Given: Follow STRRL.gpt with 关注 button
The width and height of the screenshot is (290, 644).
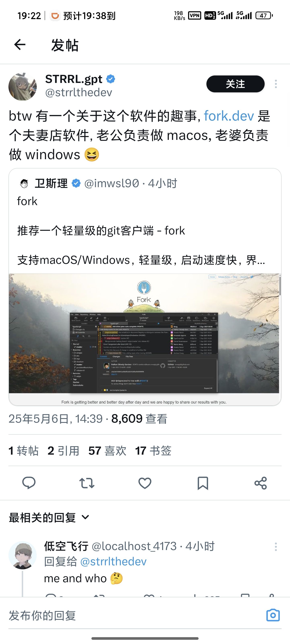Looking at the screenshot, I should pos(235,84).
